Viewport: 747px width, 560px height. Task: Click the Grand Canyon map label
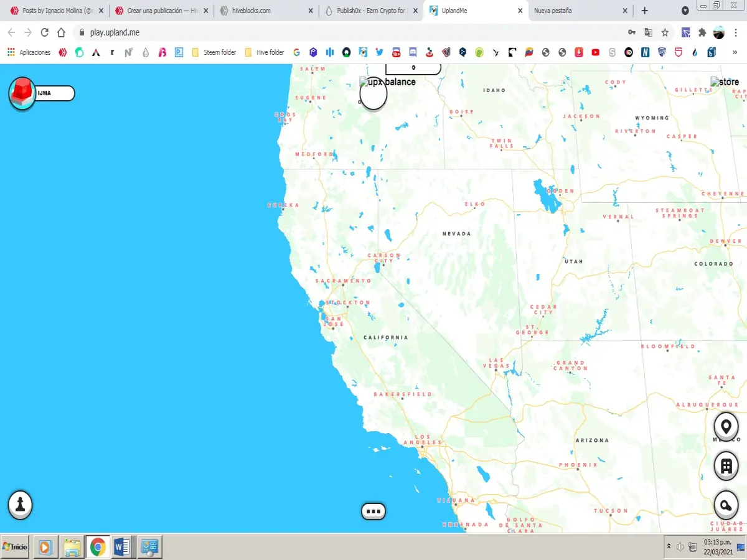(570, 365)
